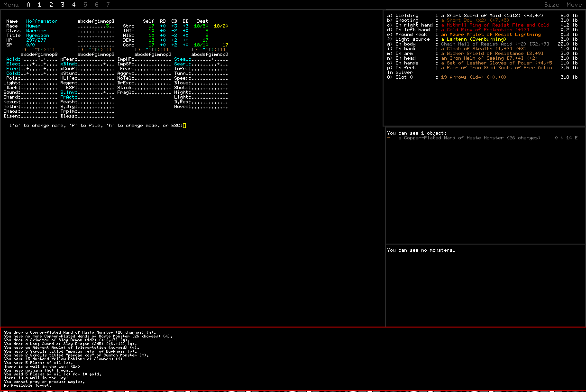Click the change name prompt line
586x392 pixels.
96,126
